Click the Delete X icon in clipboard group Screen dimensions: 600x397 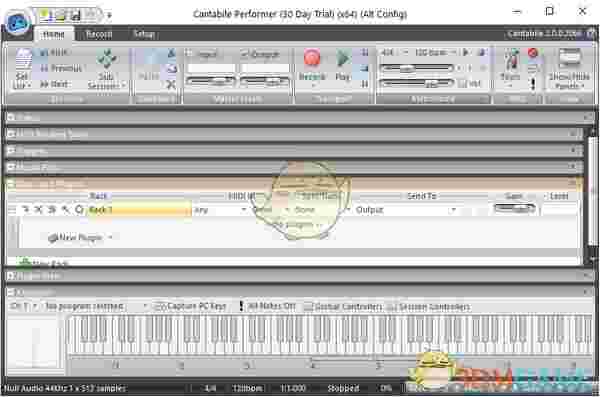tap(171, 85)
